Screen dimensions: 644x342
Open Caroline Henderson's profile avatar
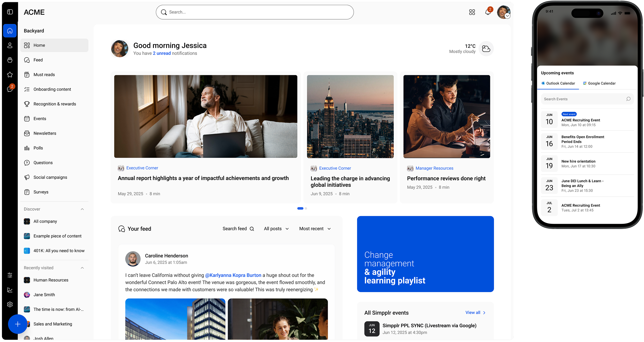[x=133, y=259]
